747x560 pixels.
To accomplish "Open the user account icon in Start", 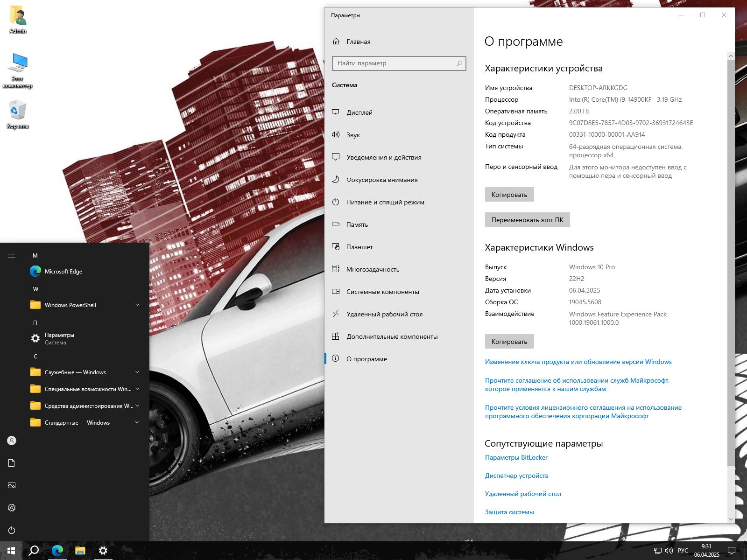I will 12,441.
